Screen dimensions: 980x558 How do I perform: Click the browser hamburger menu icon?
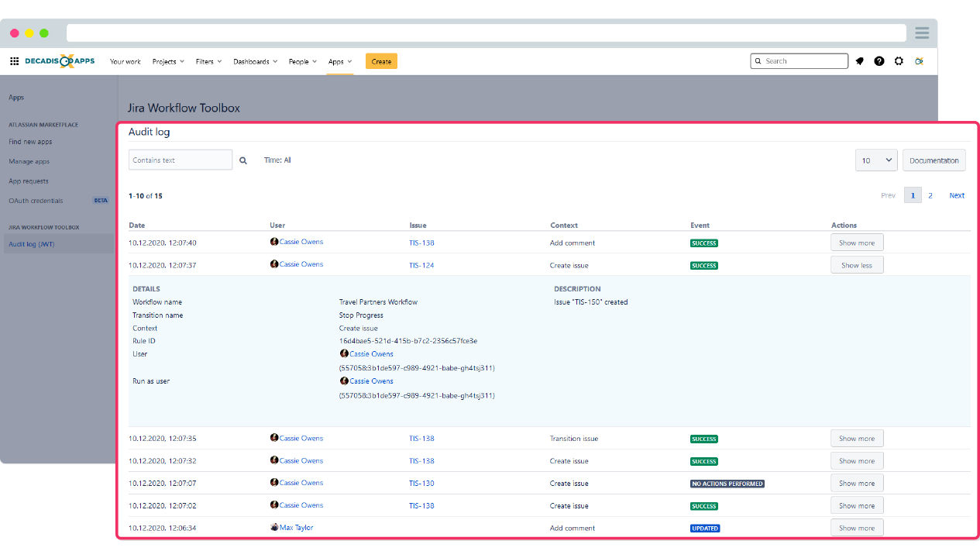pos(922,33)
